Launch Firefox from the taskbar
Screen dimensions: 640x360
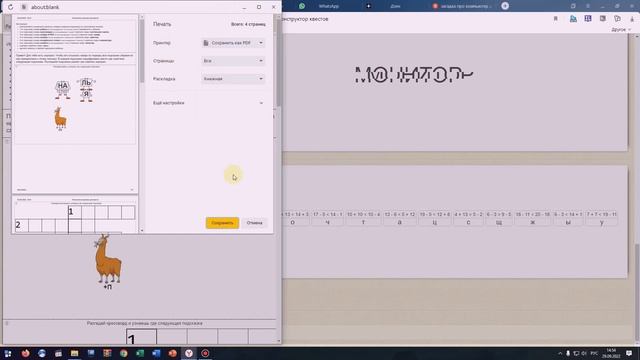click(25, 353)
